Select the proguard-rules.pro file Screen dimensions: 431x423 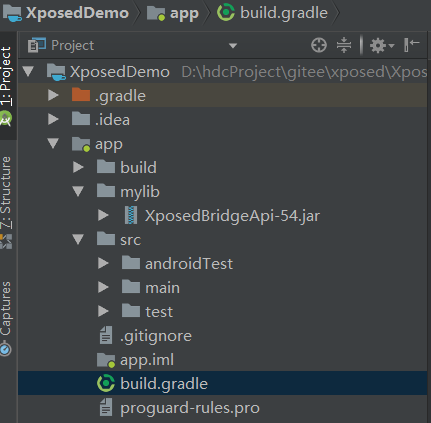190,408
